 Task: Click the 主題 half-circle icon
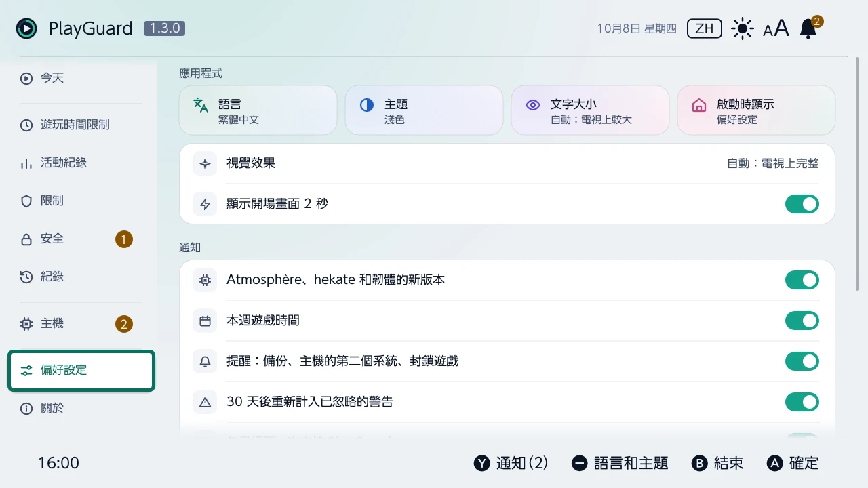tap(367, 105)
